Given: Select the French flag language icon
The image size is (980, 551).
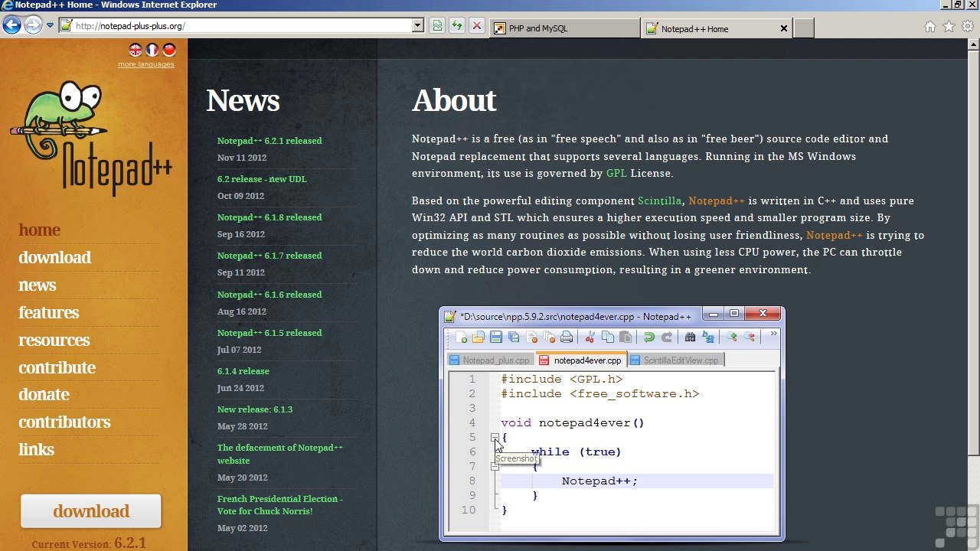Looking at the screenshot, I should coord(152,50).
